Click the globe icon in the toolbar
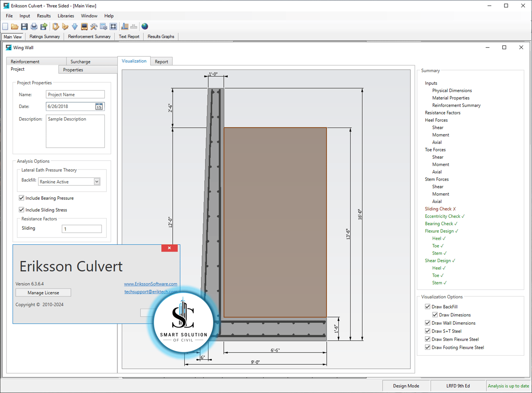The width and height of the screenshot is (532, 393). [145, 27]
